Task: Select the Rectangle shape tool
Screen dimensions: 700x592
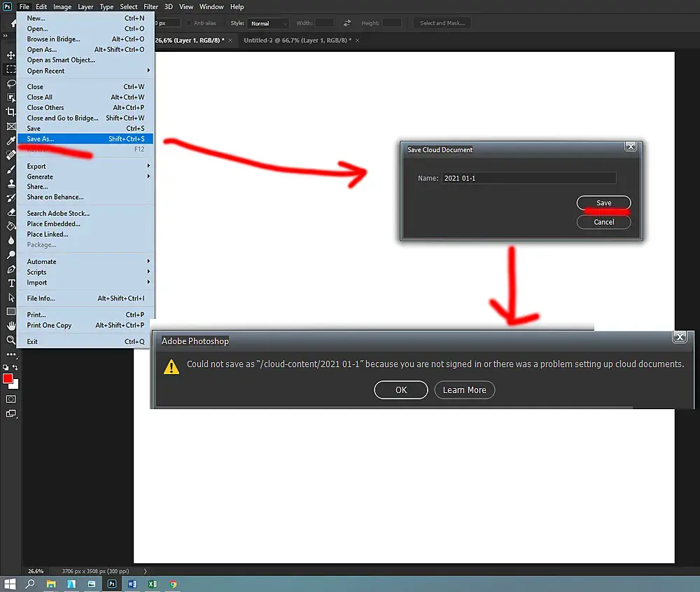Action: click(10, 312)
